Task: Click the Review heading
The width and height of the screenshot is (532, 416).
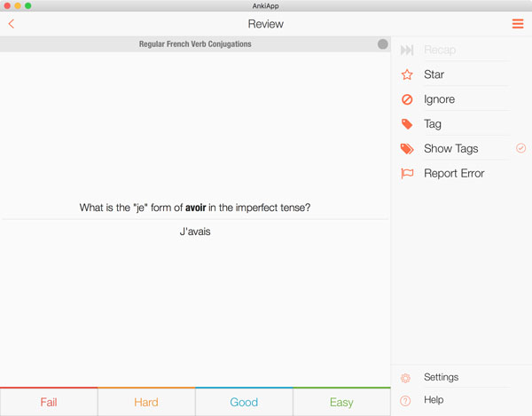Action: click(266, 24)
